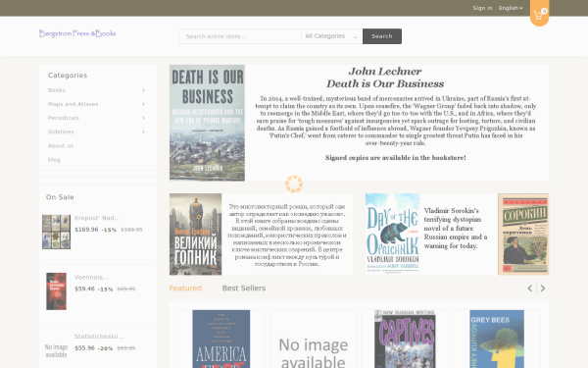Switch to the Best Sellers tab

(x=244, y=288)
